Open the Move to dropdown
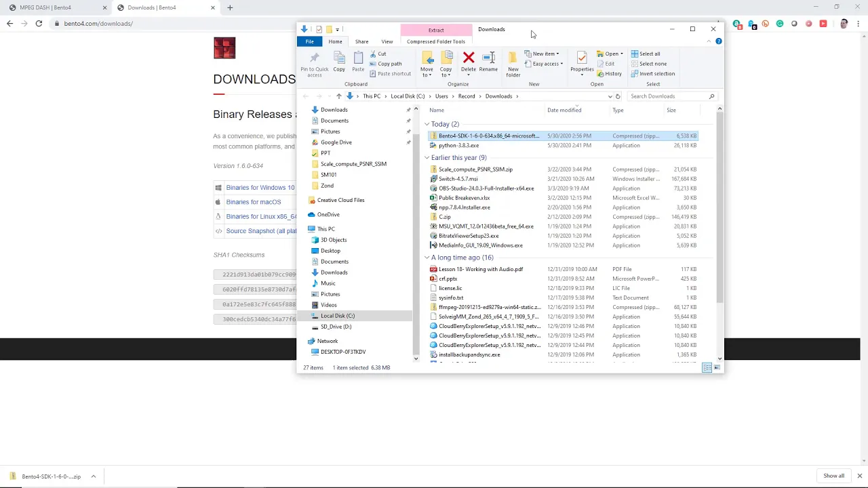The image size is (868, 488). [x=427, y=72]
